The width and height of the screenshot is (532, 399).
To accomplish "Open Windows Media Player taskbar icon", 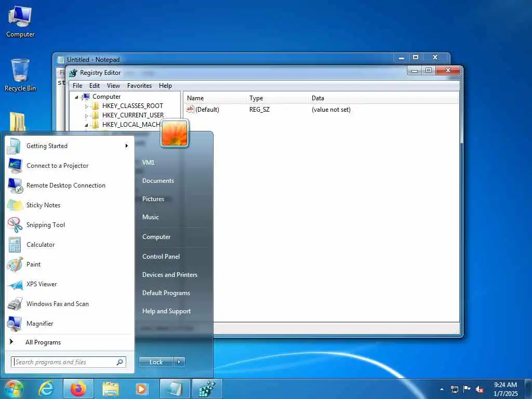I will point(142,389).
